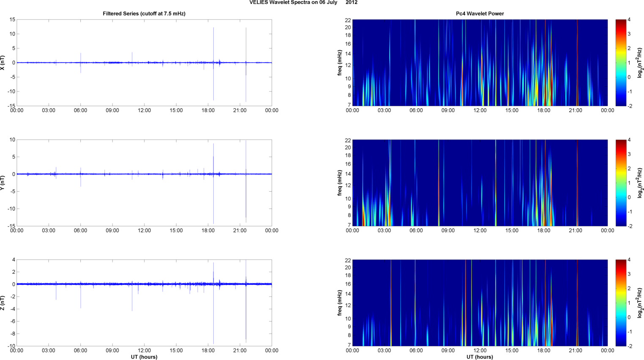Click the top wavelet plot colorbar
The height and width of the screenshot is (360, 644).
tap(620, 63)
